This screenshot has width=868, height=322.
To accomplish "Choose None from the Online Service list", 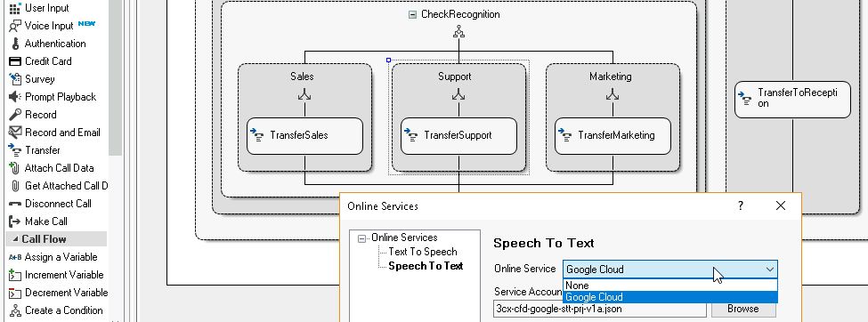I will point(670,286).
